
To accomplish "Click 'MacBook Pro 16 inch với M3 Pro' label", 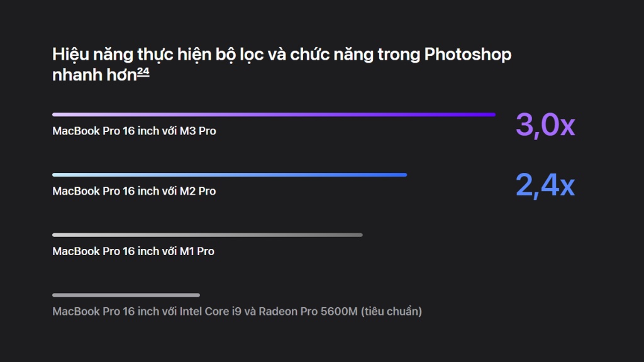I will [135, 131].
